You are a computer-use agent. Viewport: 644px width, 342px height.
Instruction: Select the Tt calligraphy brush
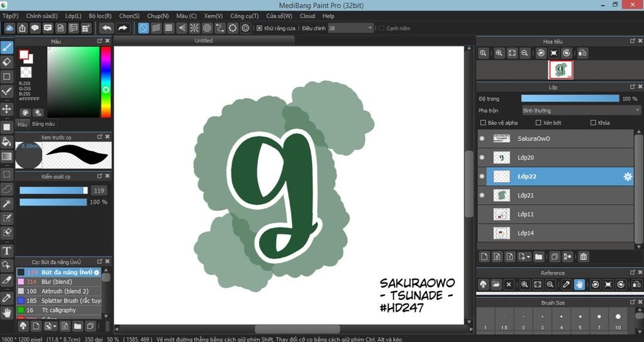[58, 310]
